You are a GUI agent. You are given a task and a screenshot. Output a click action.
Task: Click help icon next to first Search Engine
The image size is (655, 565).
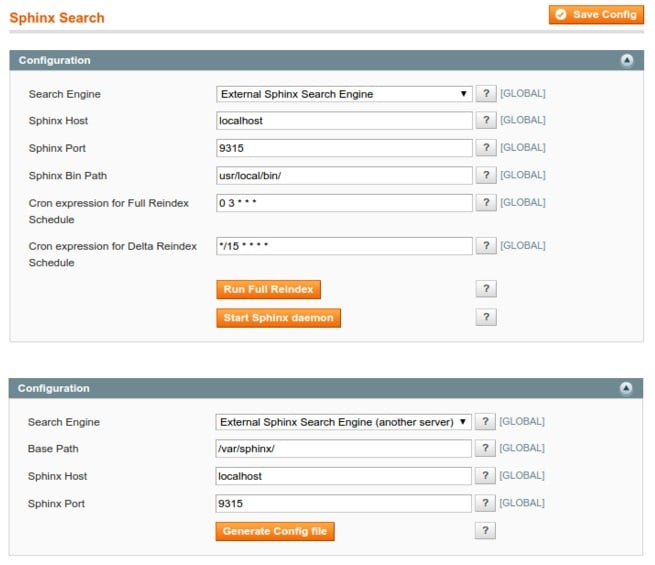[486, 94]
